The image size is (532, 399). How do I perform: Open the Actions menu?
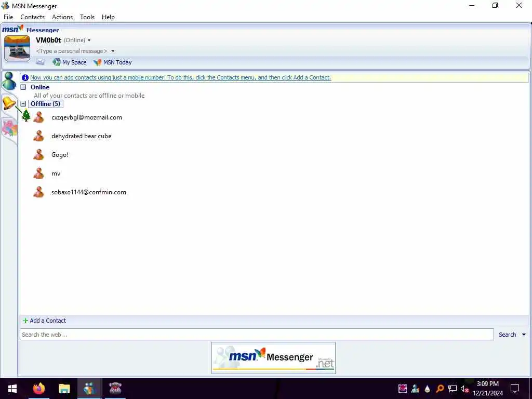point(62,17)
